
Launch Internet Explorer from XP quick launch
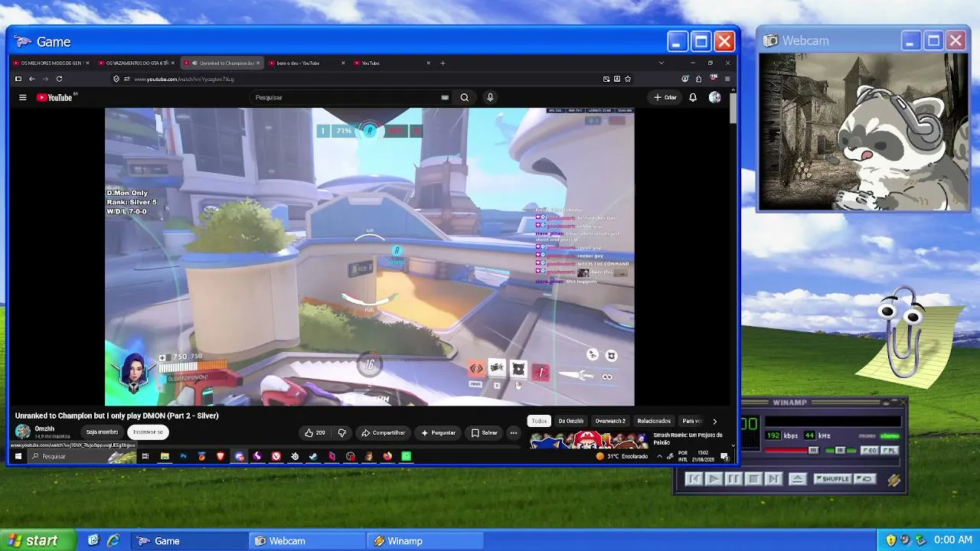113,540
